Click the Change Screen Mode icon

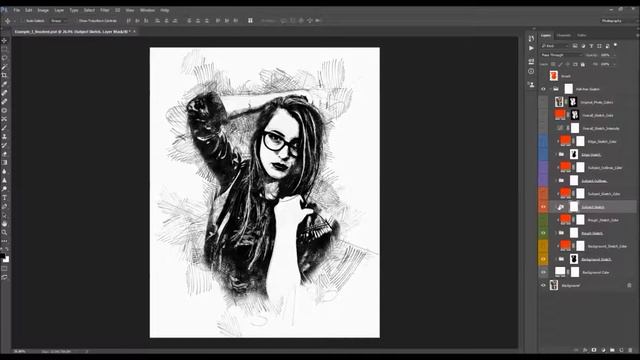(x=4, y=277)
